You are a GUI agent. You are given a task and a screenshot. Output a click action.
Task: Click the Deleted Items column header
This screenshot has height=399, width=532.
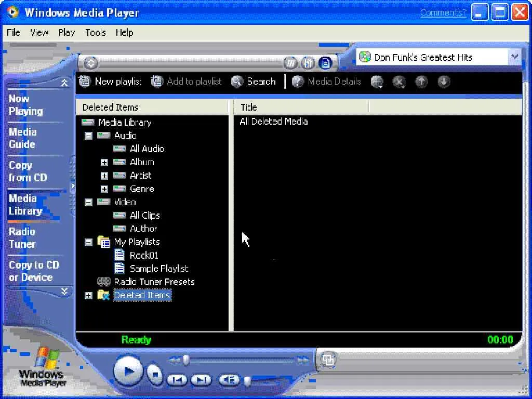click(152, 107)
